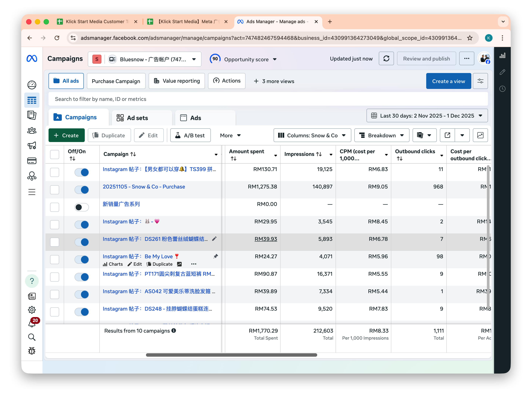Click the pin icon on Be My Love row

coord(216,256)
